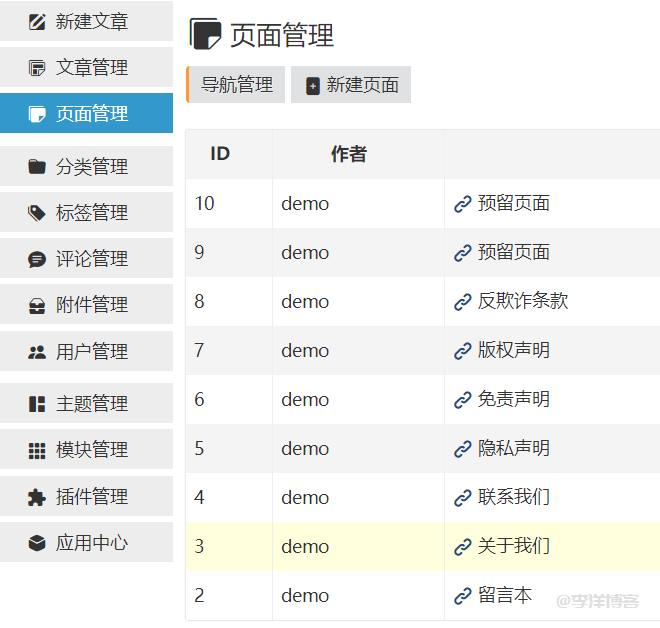Open 附件管理 in the sidebar

(x=90, y=305)
